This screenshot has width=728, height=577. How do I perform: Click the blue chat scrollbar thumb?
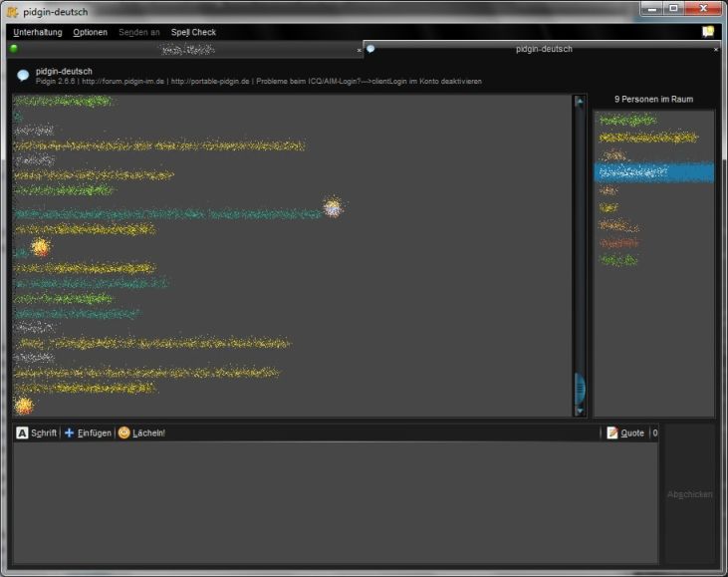point(580,387)
